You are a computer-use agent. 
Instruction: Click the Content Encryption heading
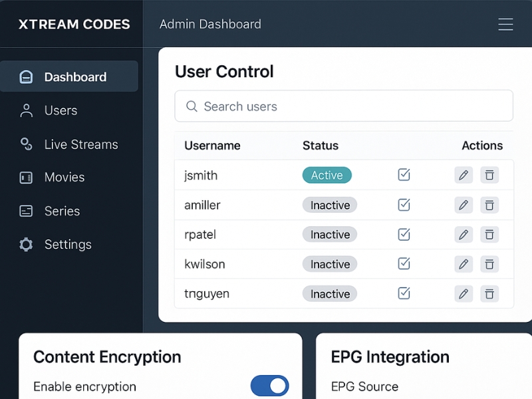pyautogui.click(x=107, y=357)
